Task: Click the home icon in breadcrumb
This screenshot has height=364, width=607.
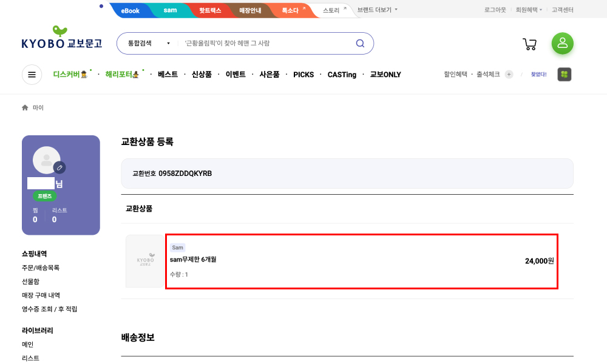Action: click(x=25, y=107)
